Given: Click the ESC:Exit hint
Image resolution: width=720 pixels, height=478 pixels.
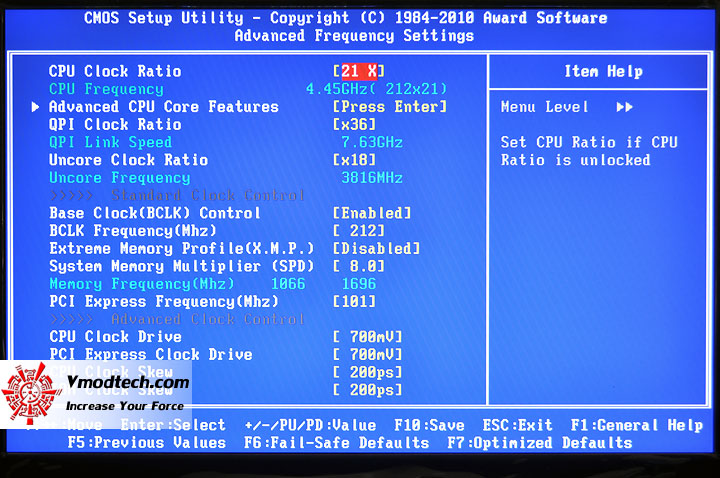Looking at the screenshot, I should pyautogui.click(x=517, y=425).
